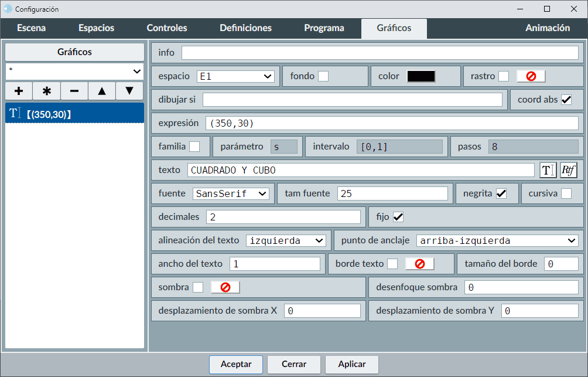Open the plain text editor icon

548,170
